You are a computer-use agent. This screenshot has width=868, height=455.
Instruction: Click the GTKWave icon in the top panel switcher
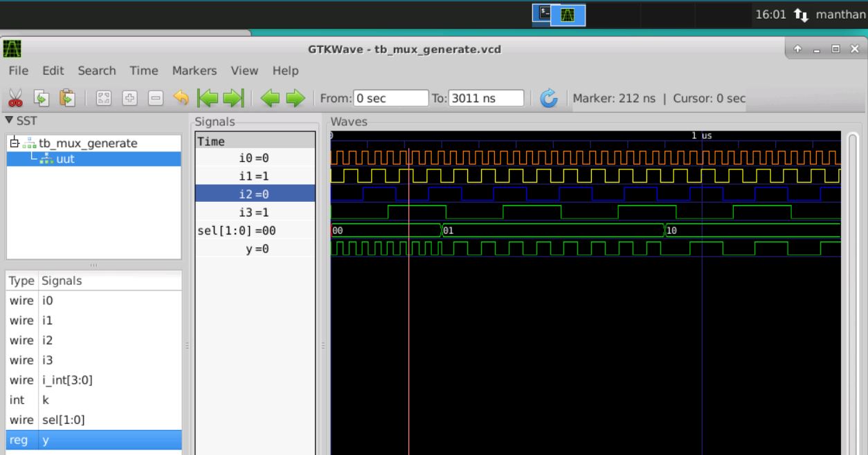tap(568, 15)
